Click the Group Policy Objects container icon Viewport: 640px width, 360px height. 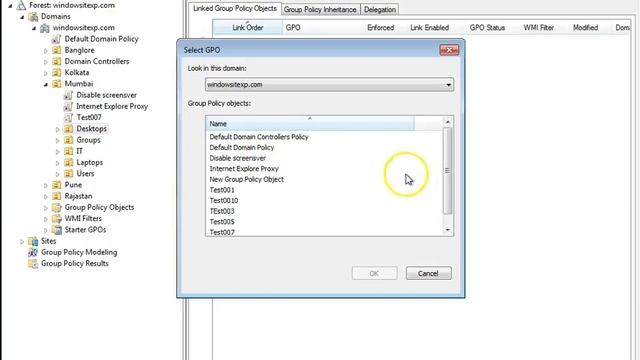coord(57,207)
